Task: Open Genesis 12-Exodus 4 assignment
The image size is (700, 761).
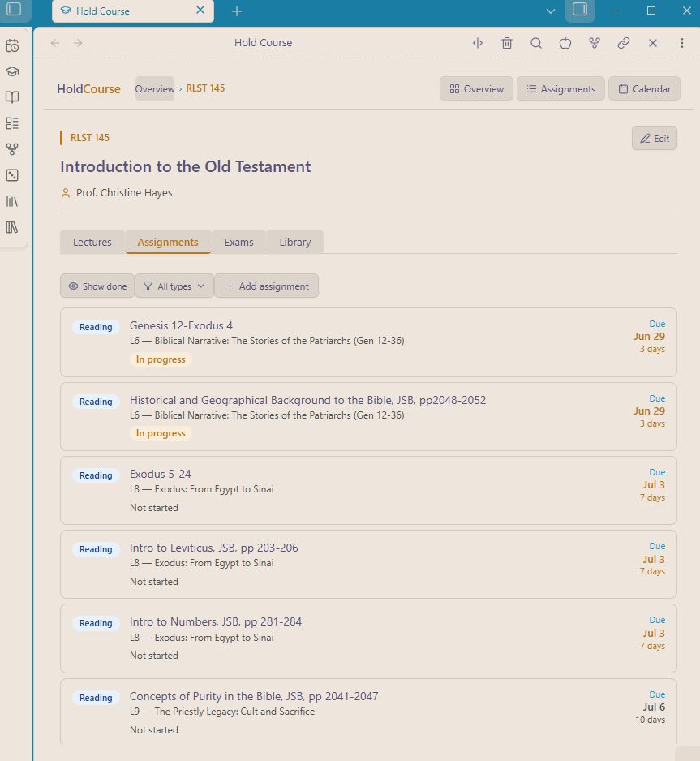Action: pos(368,342)
